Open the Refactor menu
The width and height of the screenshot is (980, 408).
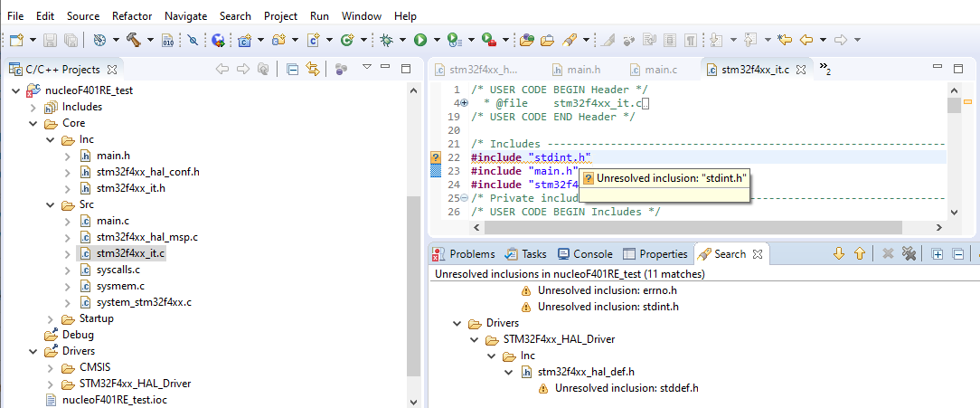click(x=132, y=16)
